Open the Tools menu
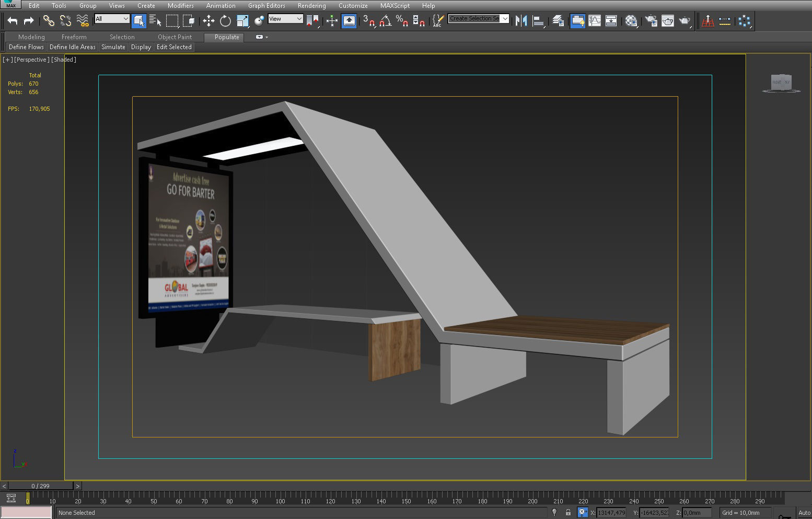Image resolution: width=812 pixels, height=519 pixels. [x=59, y=6]
